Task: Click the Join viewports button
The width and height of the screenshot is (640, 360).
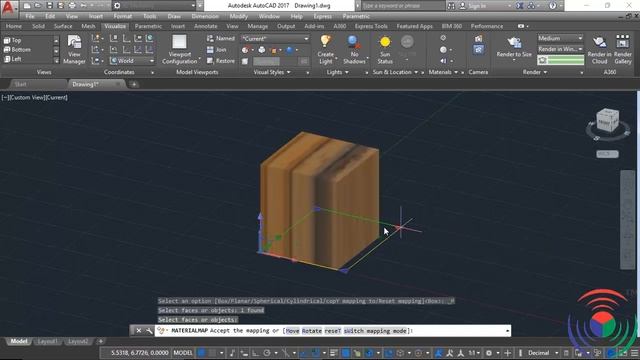Action: coord(217,49)
